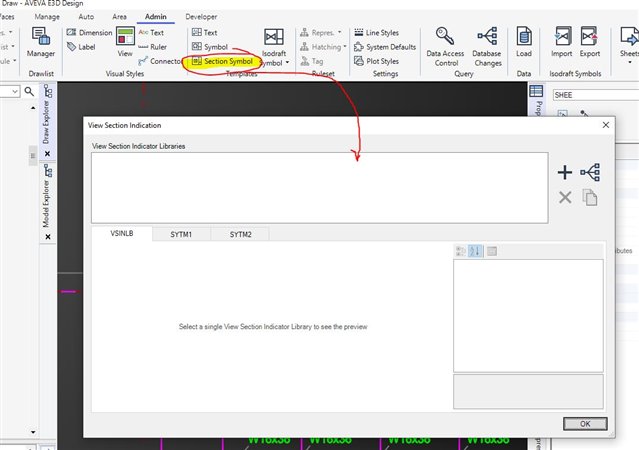The width and height of the screenshot is (639, 450).
Task: Open the Section Symbol template
Action: tap(223, 61)
